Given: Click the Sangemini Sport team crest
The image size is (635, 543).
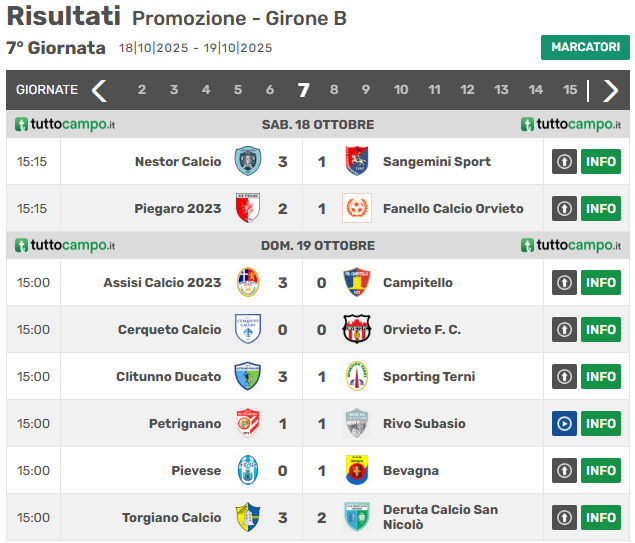Looking at the screenshot, I should [357, 161].
